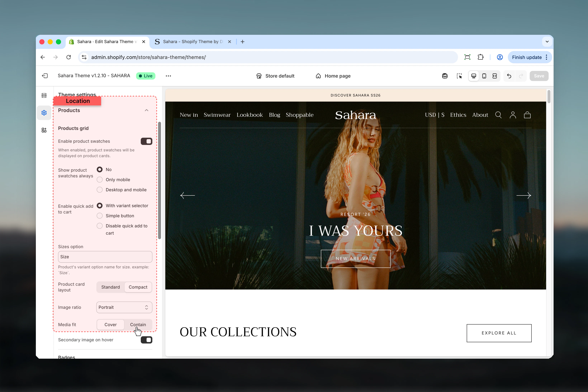This screenshot has width=588, height=392.
Task: Click the Sidekick assistant icon in top bar
Action: tap(445, 76)
